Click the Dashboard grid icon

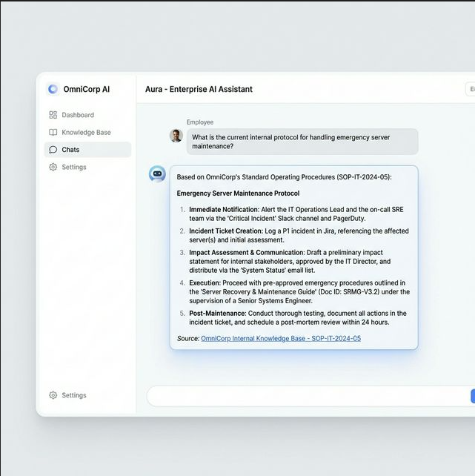pyautogui.click(x=53, y=115)
